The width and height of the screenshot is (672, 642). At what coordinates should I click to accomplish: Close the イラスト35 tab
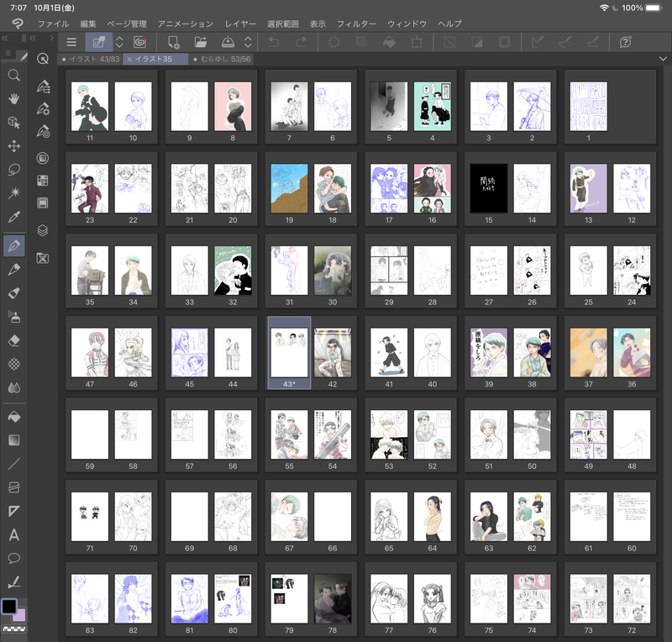point(129,59)
